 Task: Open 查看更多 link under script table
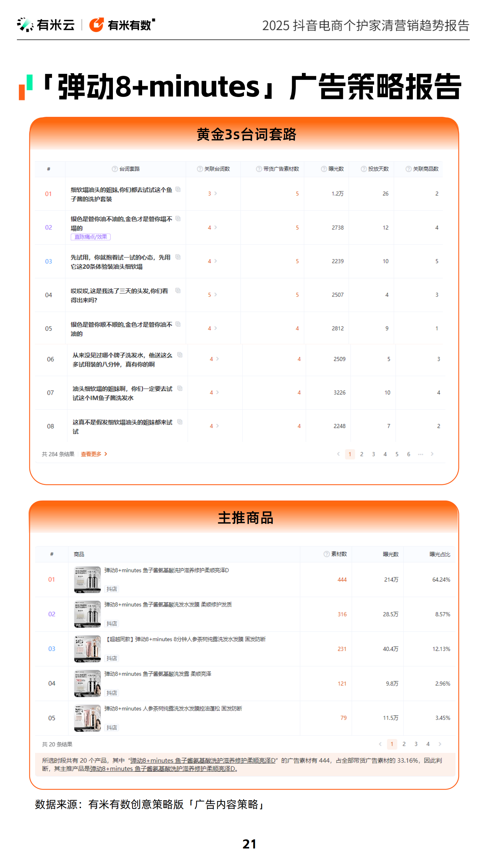(94, 454)
